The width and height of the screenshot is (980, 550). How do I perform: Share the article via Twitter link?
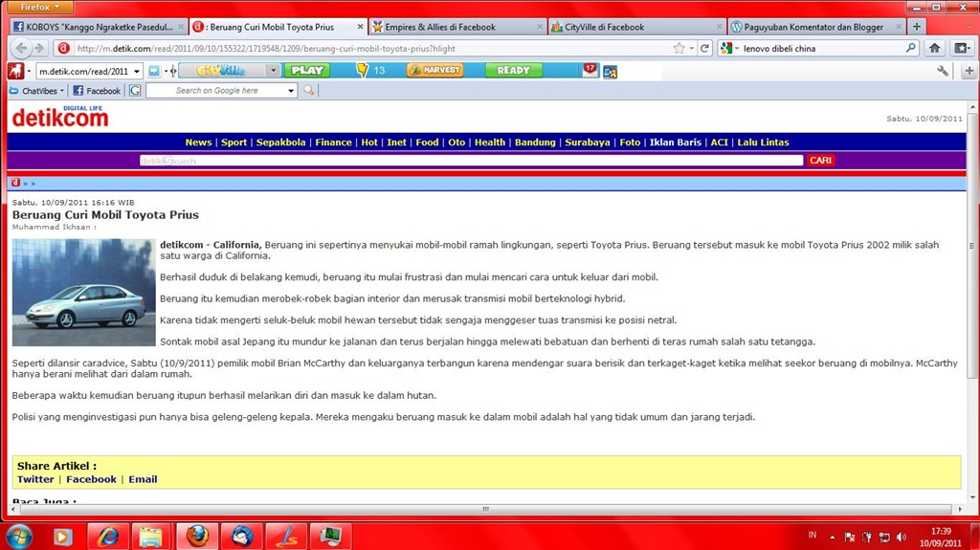pyautogui.click(x=35, y=479)
